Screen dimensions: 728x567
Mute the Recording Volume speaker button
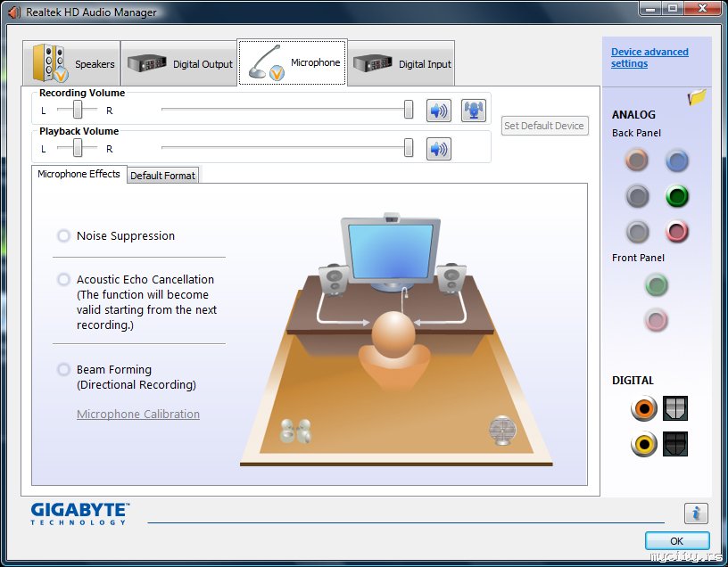pos(438,111)
